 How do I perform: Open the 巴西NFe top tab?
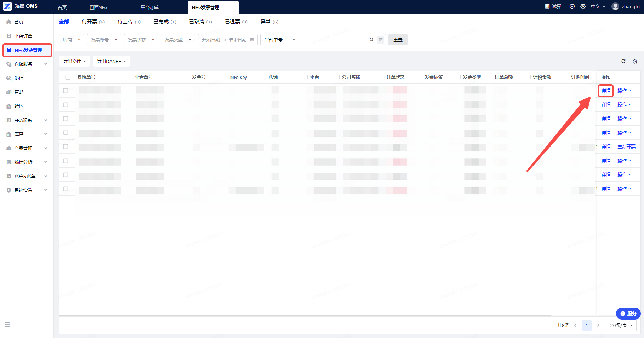tap(98, 7)
